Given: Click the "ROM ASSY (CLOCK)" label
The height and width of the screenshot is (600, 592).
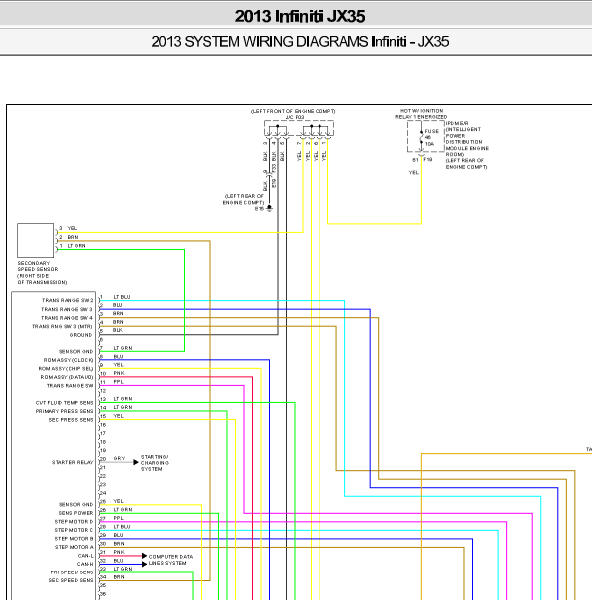Looking at the screenshot, I should [x=68, y=360].
